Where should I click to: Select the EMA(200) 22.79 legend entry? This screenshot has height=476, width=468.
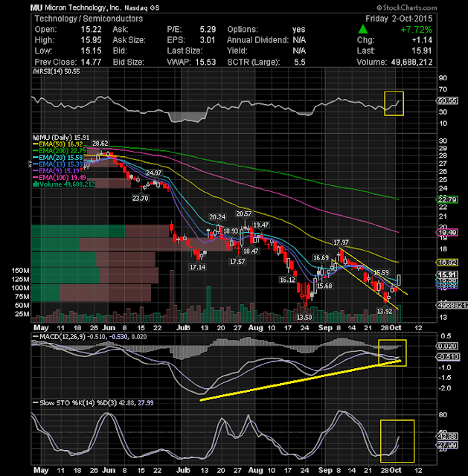point(60,150)
